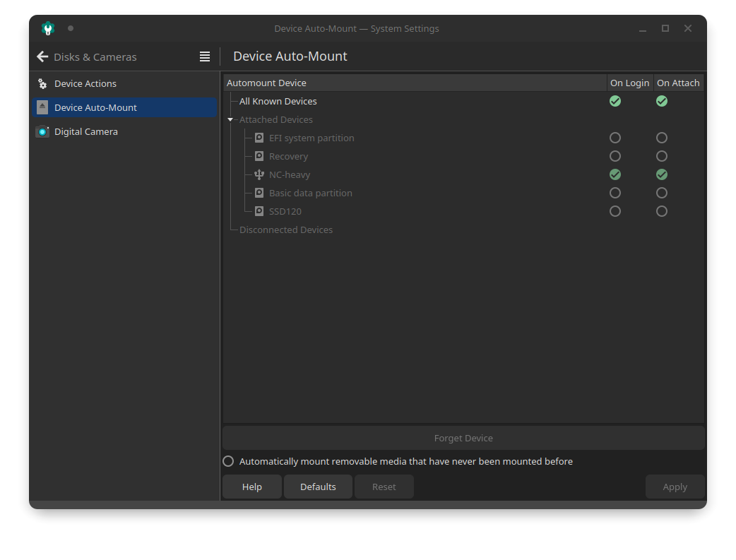The height and width of the screenshot is (560, 736).
Task: Click the back arrow beside Disks & Cameras
Action: (x=42, y=56)
